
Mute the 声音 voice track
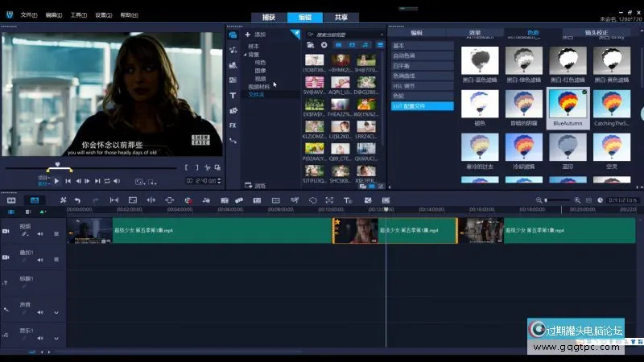pos(40,312)
